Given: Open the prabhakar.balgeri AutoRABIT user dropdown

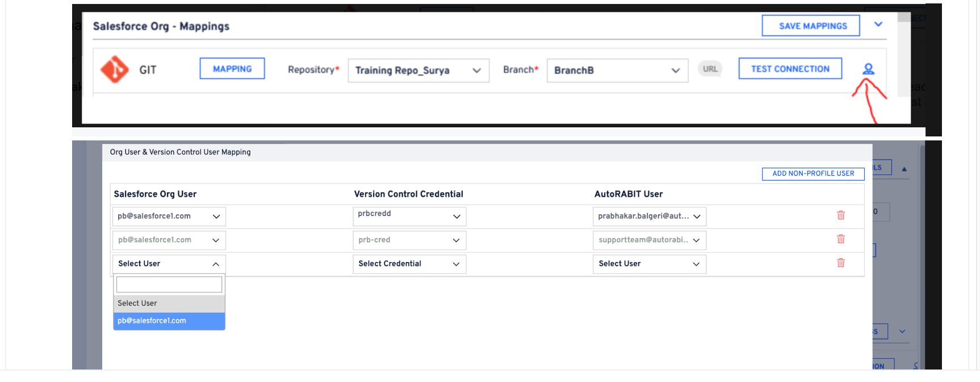Looking at the screenshot, I should coord(649,217).
